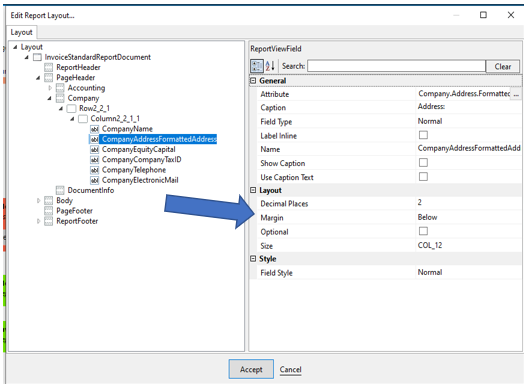Click the InvoiceStandardReportDocument node icon

[x=37, y=57]
